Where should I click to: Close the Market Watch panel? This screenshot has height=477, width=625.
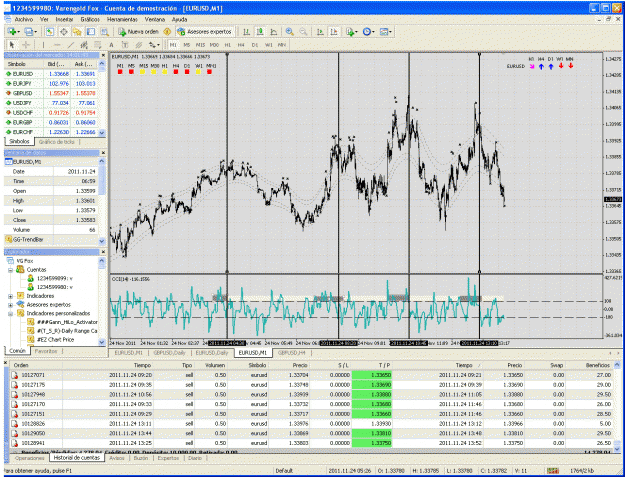coord(103,55)
